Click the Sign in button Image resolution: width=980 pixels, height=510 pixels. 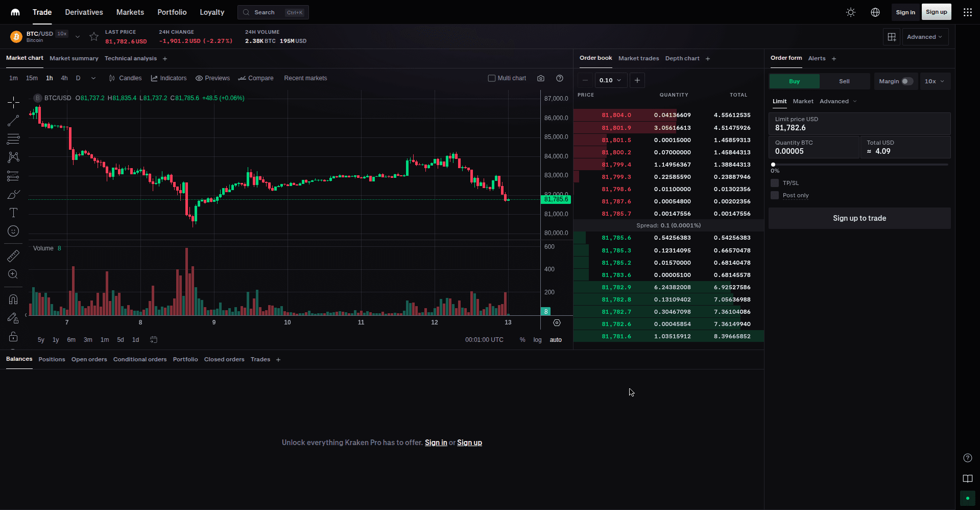905,12
